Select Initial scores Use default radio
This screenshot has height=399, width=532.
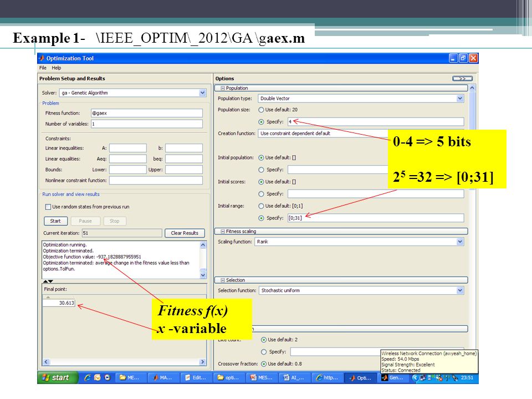tap(261, 182)
